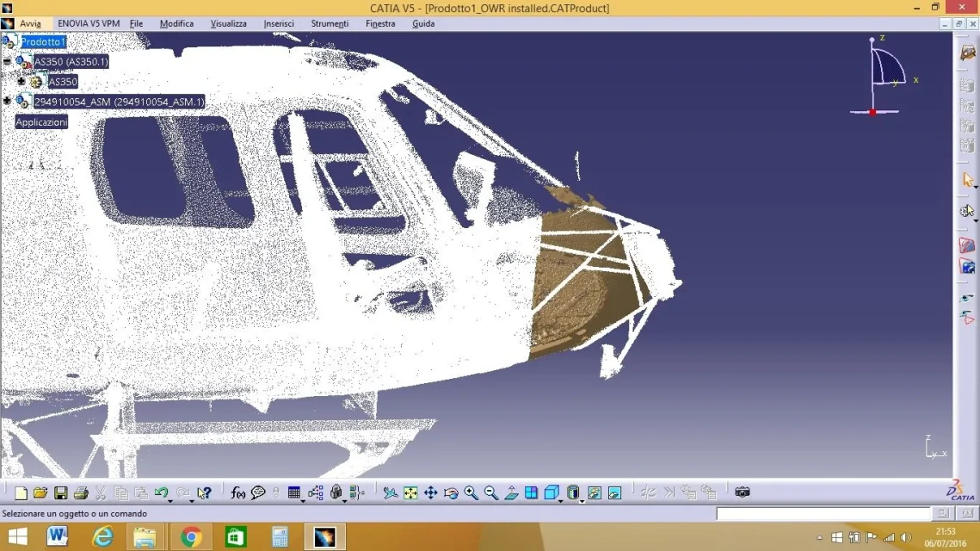Click the Save floppy disk icon
Screen dimensions: 980x551
click(60, 492)
